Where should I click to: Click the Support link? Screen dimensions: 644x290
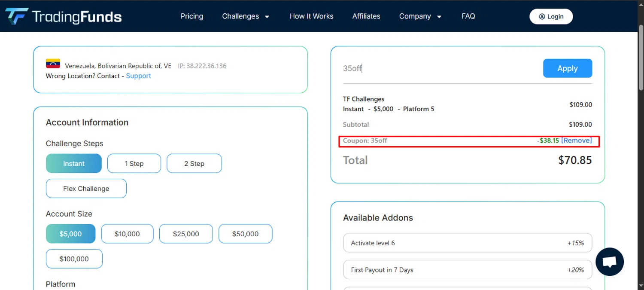pos(138,76)
